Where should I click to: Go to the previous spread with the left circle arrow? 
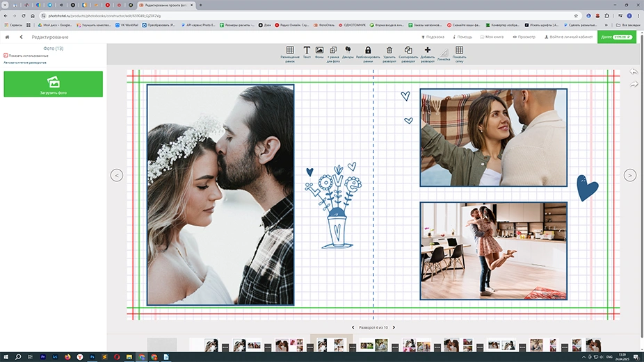[x=117, y=175]
